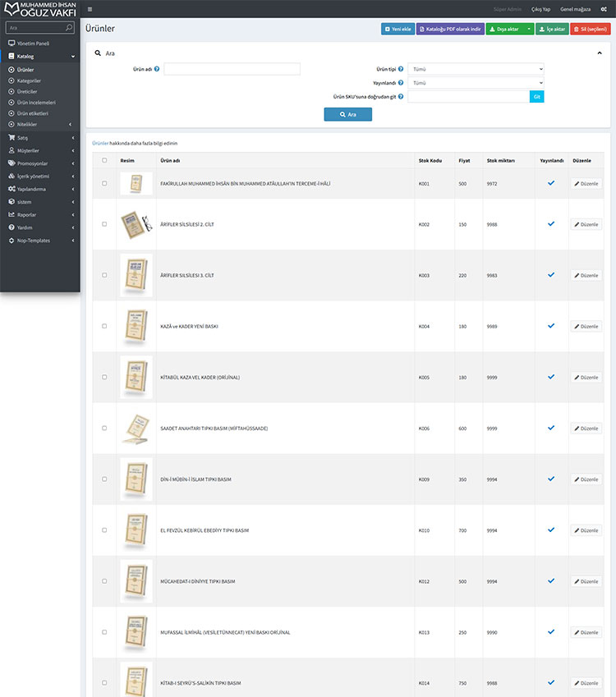
Task: Click Düzenle for product K006
Action: [x=586, y=429]
